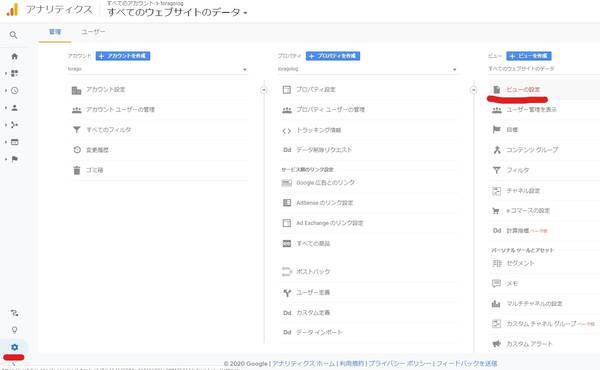Open Behavior reports icon in sidebar
This screenshot has height=370, width=600.
(x=15, y=142)
